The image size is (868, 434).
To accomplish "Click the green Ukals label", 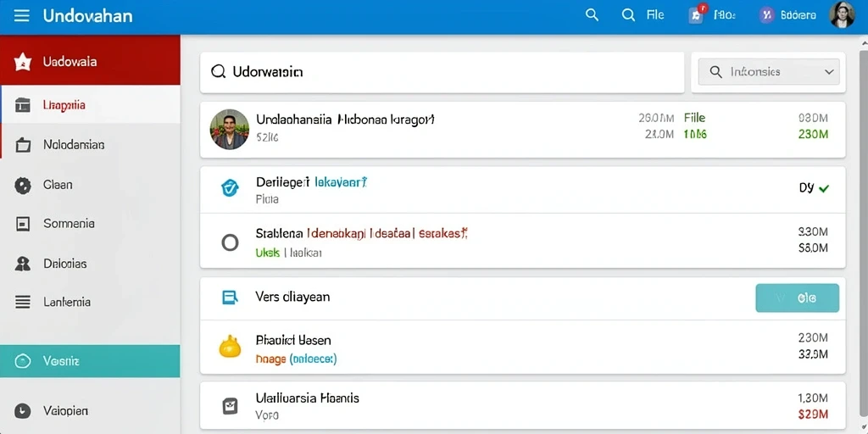I will pyautogui.click(x=268, y=253).
